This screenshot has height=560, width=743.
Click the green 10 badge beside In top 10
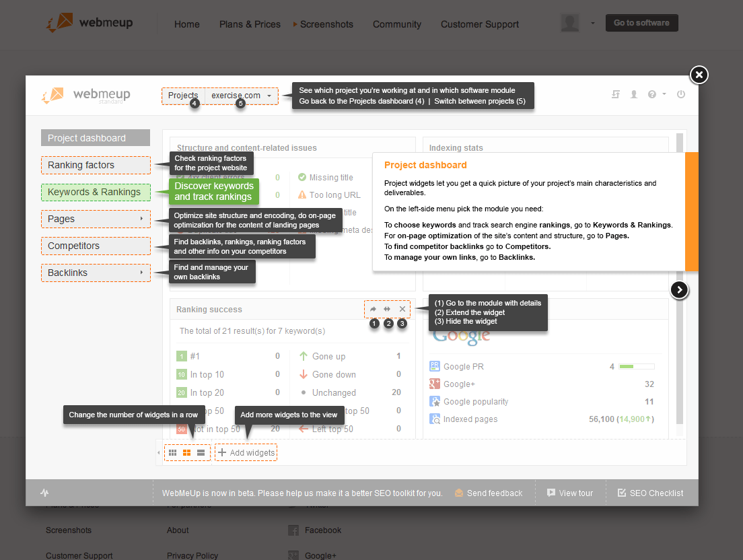click(182, 375)
